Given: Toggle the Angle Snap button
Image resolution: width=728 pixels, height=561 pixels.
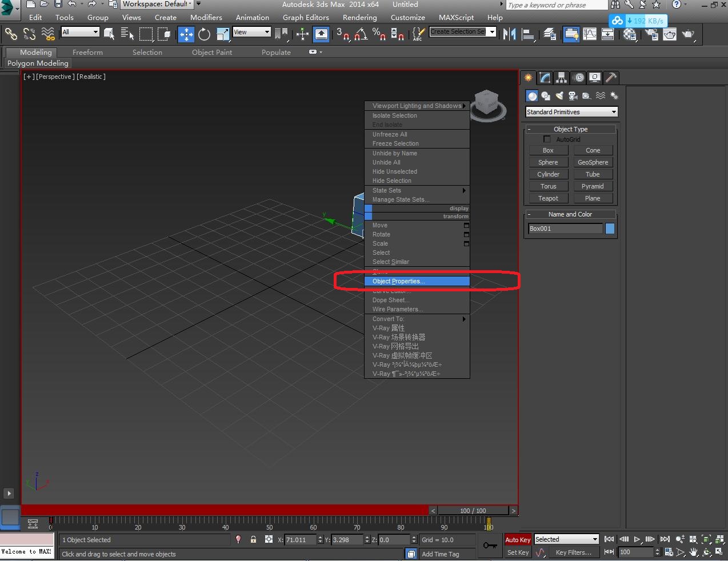Looking at the screenshot, I should click(x=361, y=34).
